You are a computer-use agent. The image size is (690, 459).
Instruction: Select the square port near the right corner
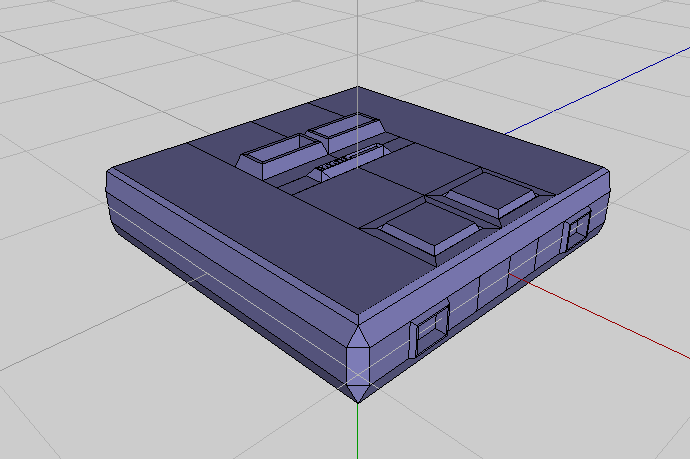pos(576,230)
